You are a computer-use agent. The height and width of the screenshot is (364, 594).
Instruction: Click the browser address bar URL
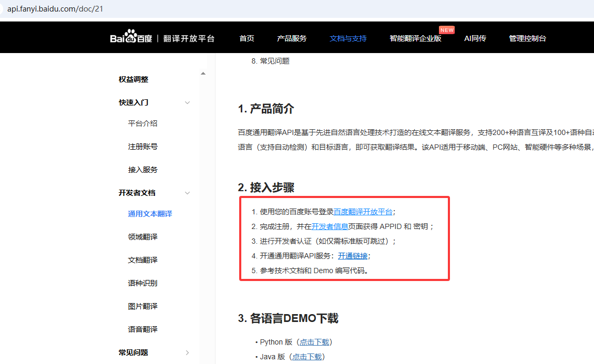click(x=55, y=9)
